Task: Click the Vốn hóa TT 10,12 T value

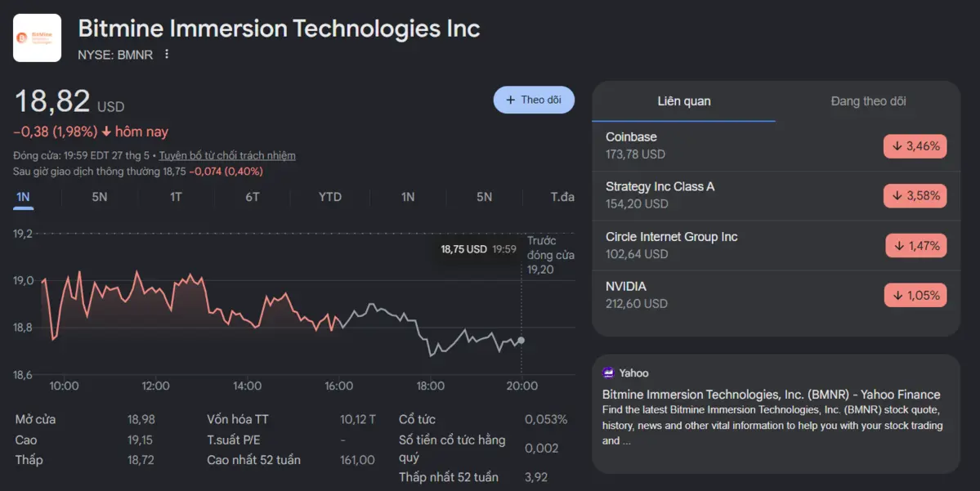Action: click(x=357, y=419)
